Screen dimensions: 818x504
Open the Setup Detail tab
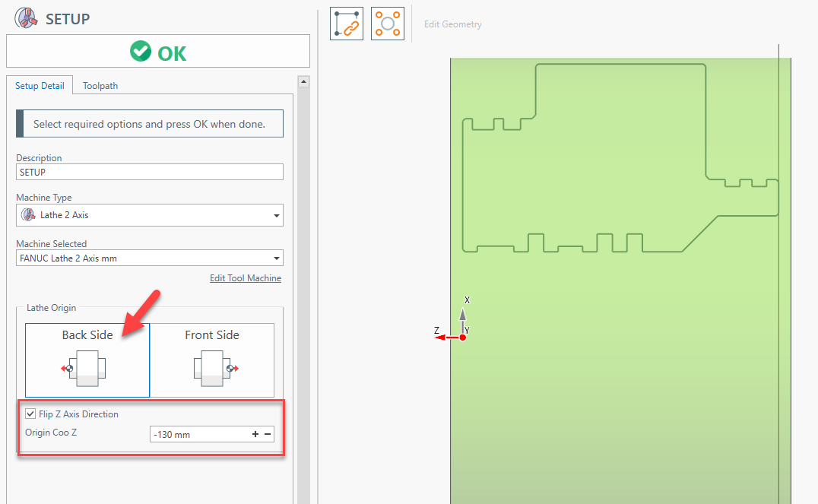coord(40,86)
